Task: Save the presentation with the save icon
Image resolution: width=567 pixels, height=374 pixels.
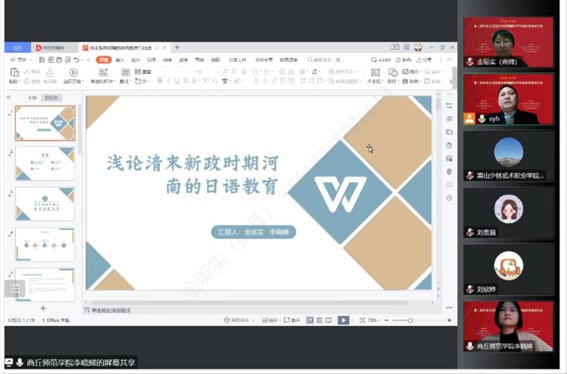Action: [42, 60]
